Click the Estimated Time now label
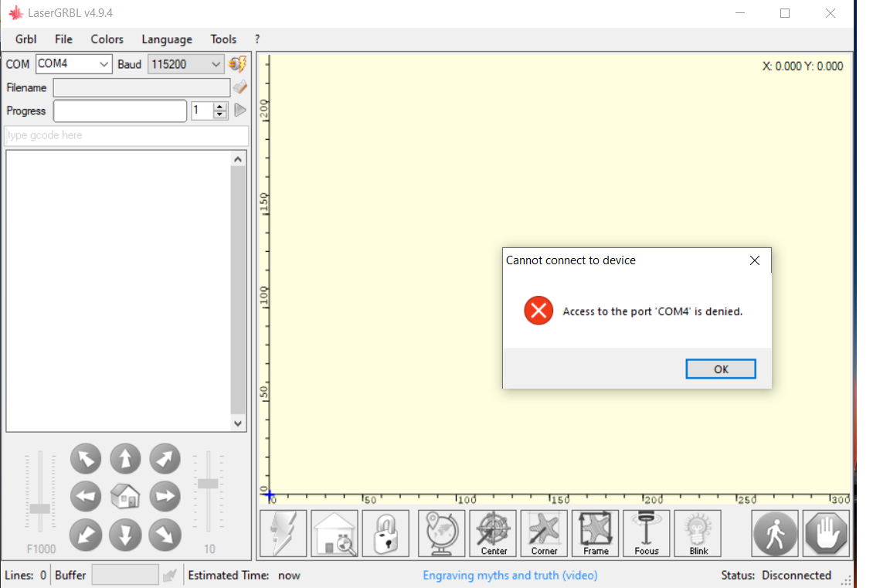890x588 pixels. coord(244,575)
